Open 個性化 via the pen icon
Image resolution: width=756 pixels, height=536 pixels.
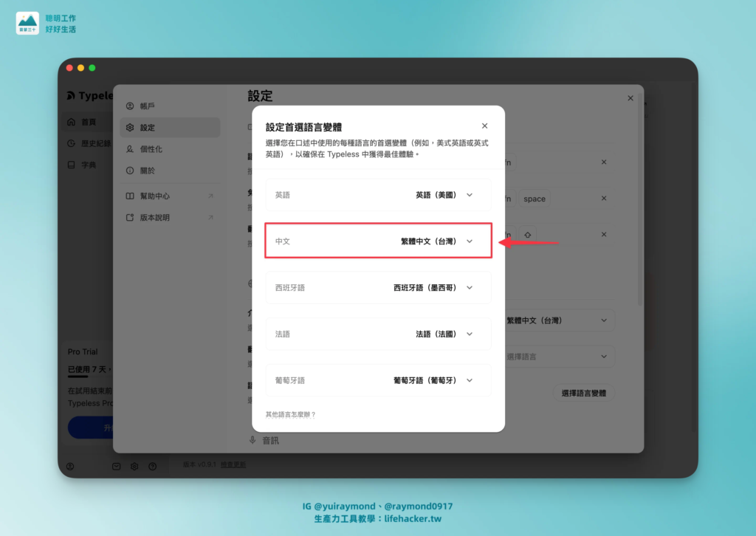[130, 149]
